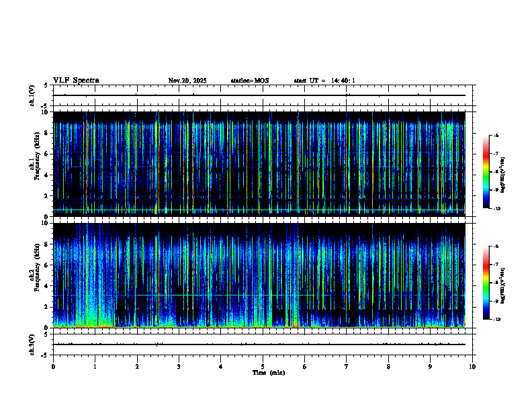Click the time axis tick label "9"
The image size is (532, 411).
click(x=430, y=367)
